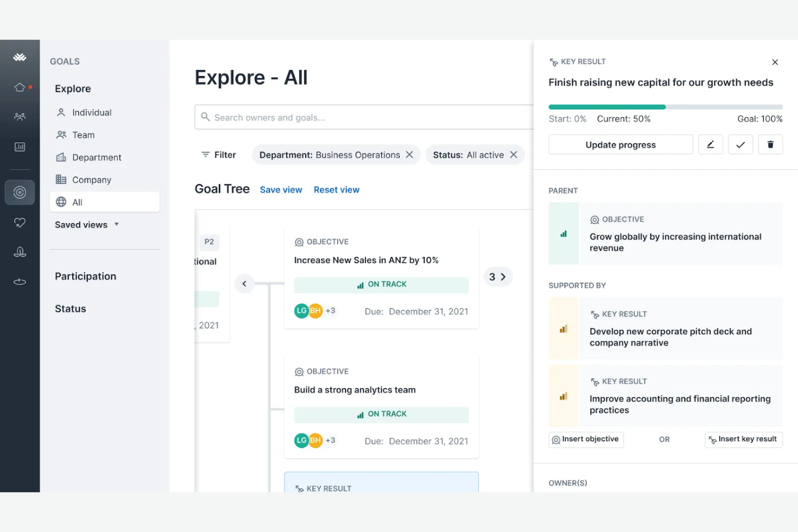Open the Home page from the sidebar
Image resolution: width=798 pixels, height=532 pixels.
tap(20, 87)
